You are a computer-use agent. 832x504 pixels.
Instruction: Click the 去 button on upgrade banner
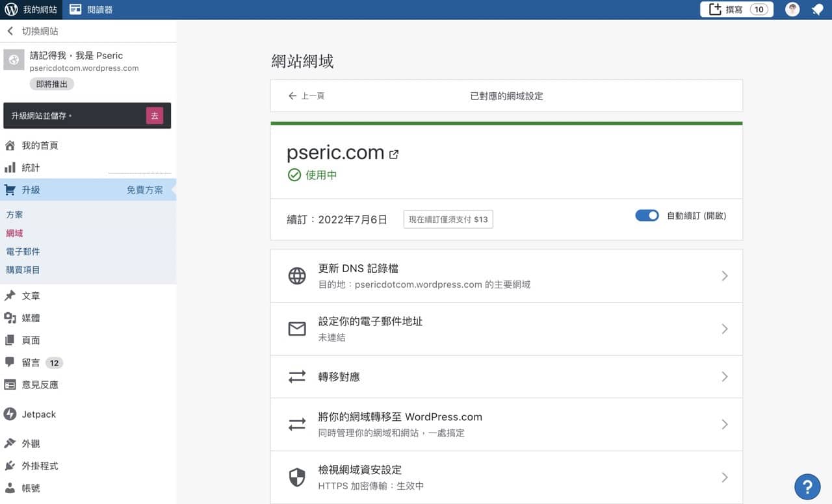coord(155,116)
